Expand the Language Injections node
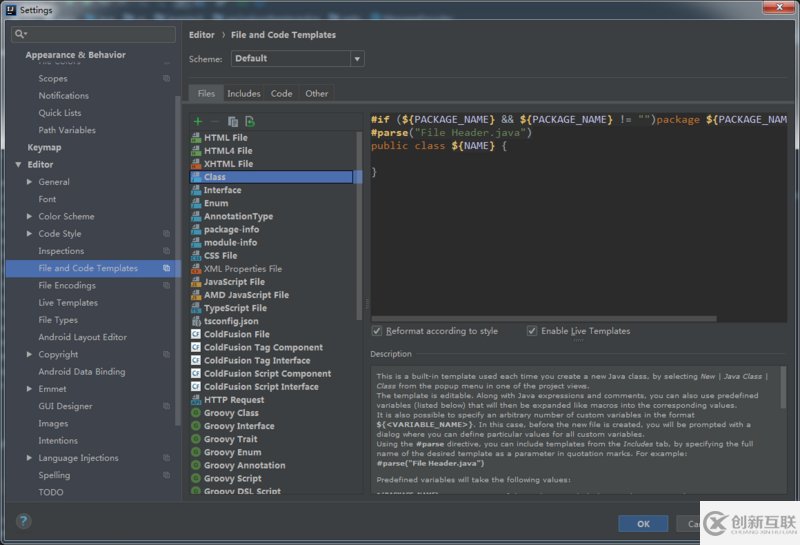Screen dimensions: 800x545 click(29, 458)
